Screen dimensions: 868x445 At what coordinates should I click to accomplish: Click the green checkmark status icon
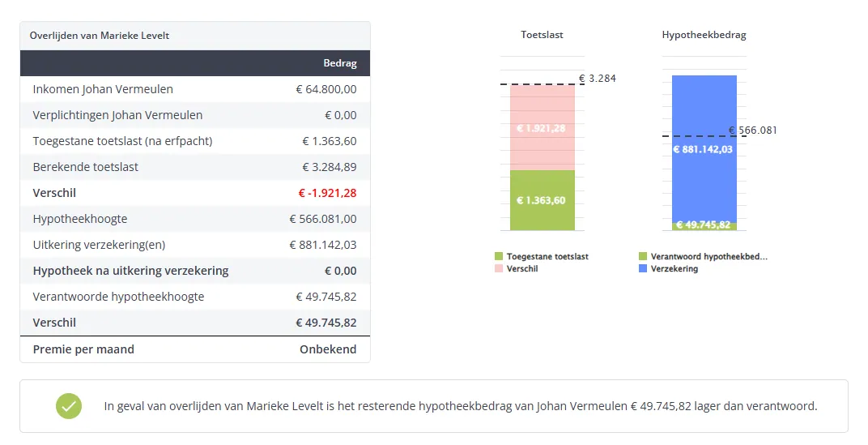69,406
